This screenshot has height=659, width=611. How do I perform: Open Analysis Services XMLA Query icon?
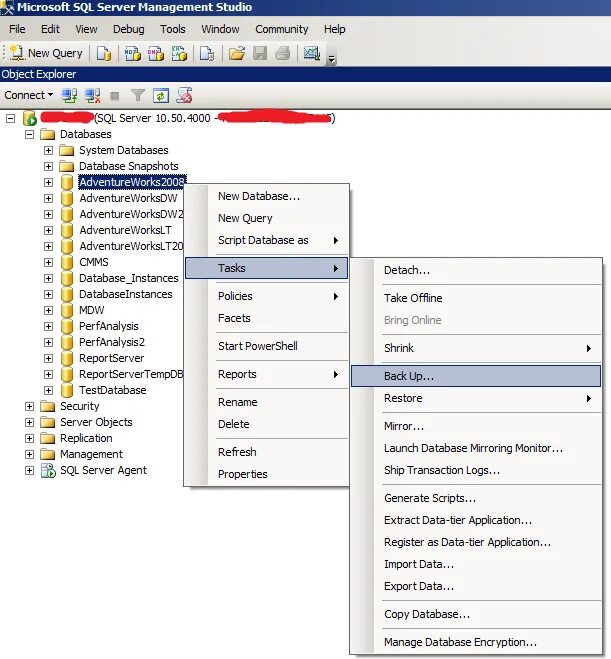click(x=179, y=53)
